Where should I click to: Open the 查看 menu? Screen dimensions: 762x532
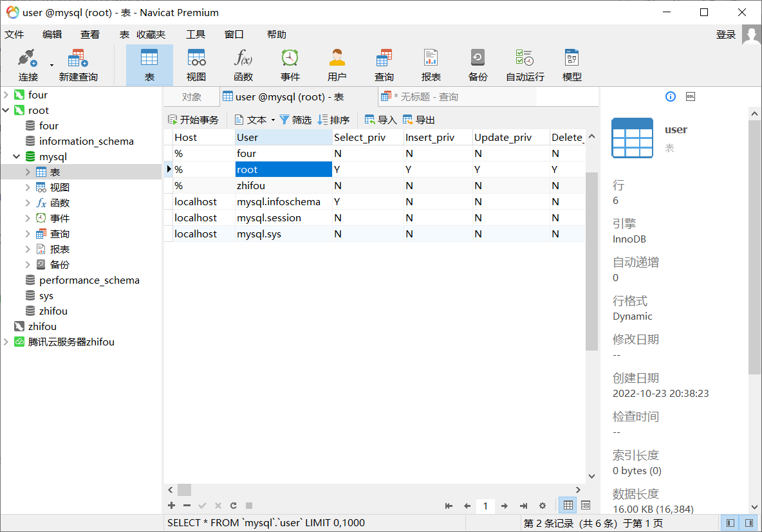coord(90,35)
